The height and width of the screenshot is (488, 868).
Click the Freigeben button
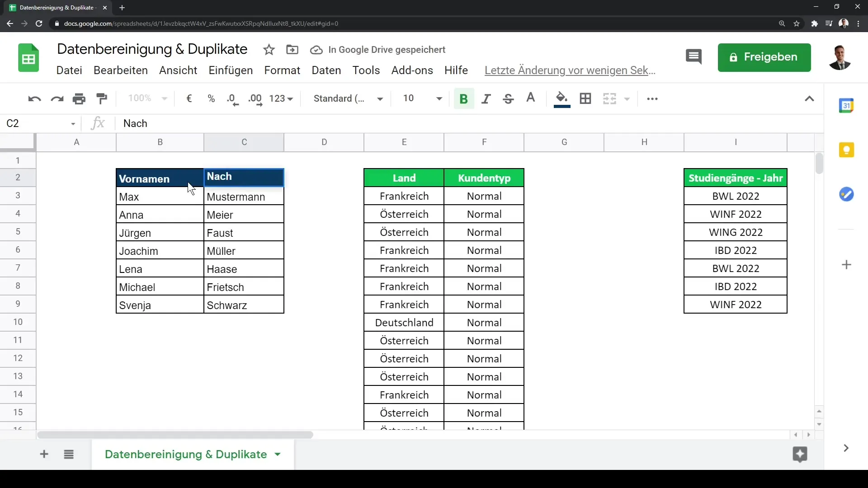click(764, 56)
